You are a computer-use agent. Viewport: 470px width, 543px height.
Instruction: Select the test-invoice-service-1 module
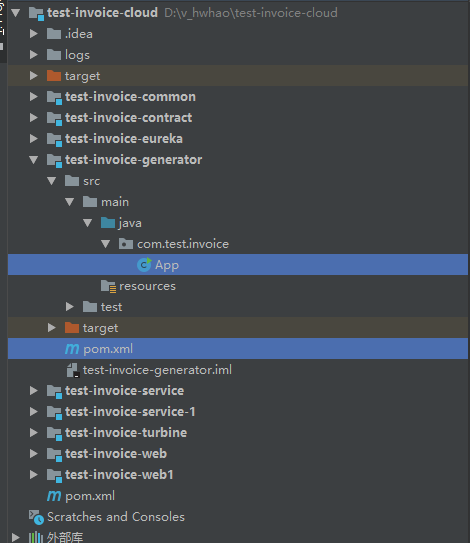click(130, 412)
